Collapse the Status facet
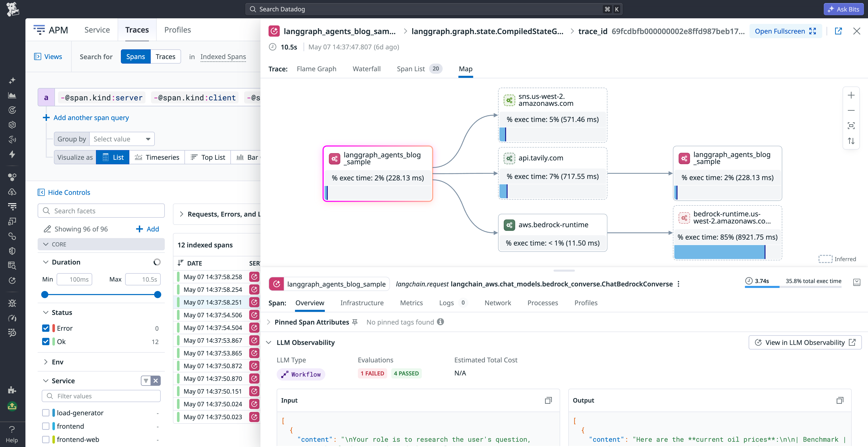This screenshot has width=868, height=447. (x=46, y=312)
